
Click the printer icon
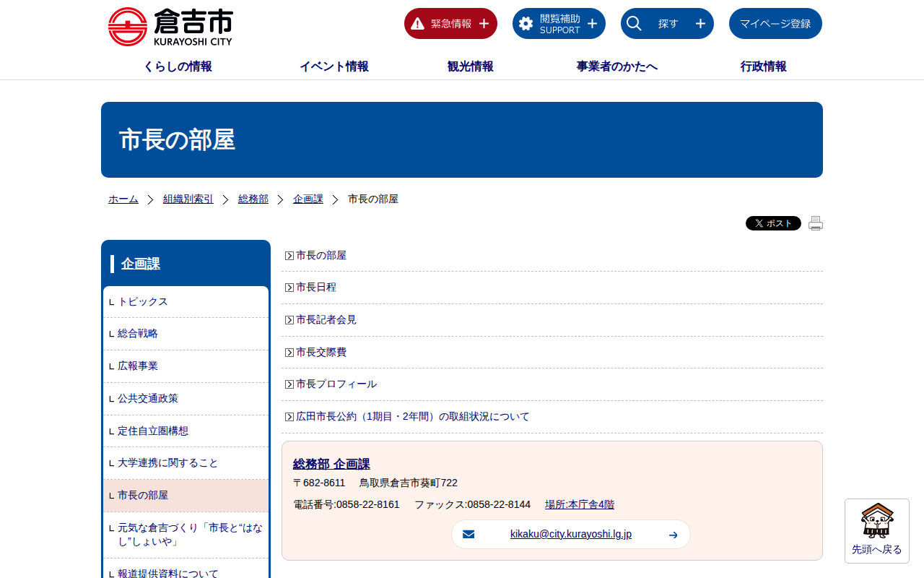(816, 223)
